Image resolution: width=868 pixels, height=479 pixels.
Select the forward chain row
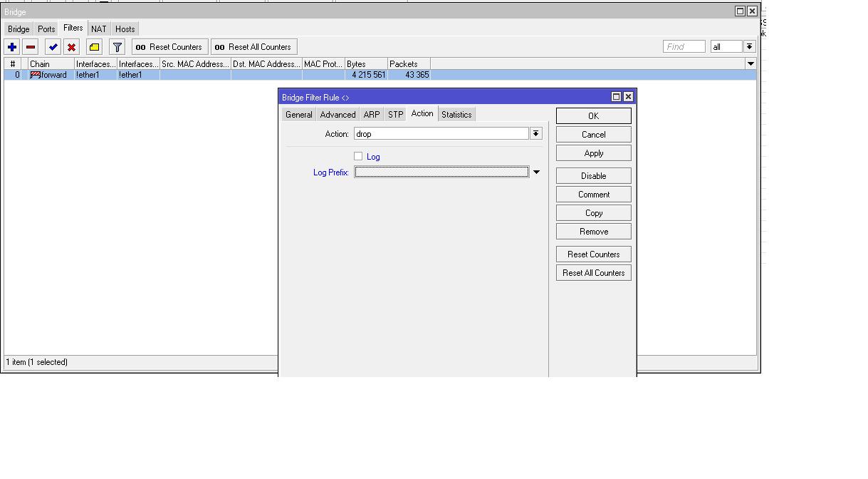click(380, 75)
